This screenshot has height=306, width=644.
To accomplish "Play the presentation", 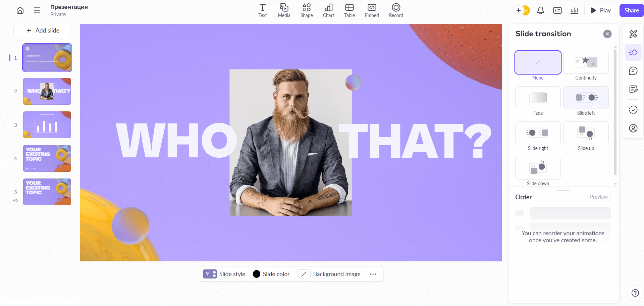I will pyautogui.click(x=600, y=10).
